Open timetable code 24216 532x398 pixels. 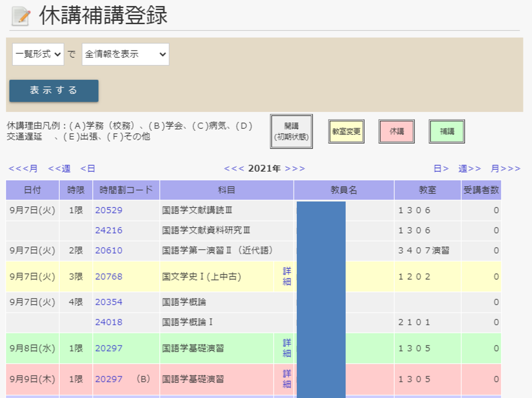pyautogui.click(x=109, y=230)
